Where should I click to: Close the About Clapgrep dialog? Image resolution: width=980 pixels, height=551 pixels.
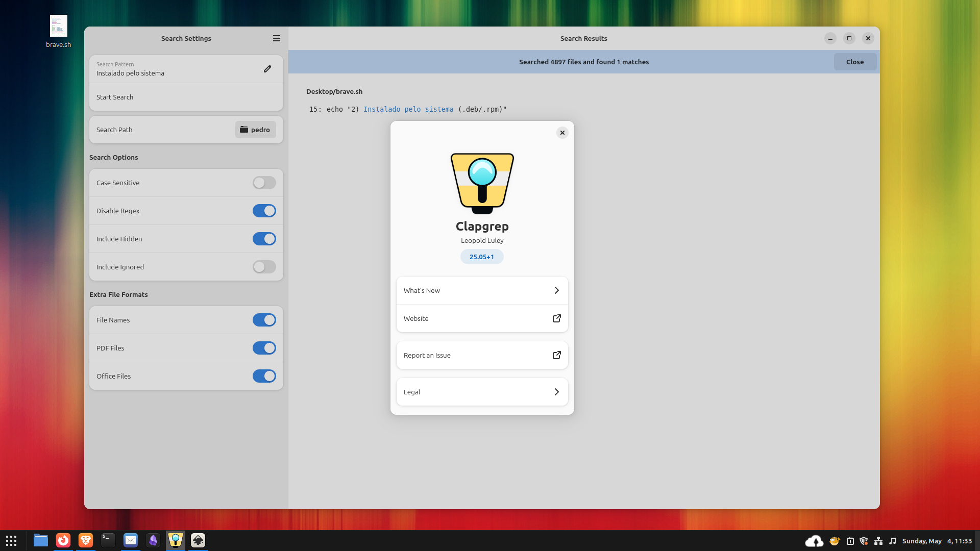(562, 133)
